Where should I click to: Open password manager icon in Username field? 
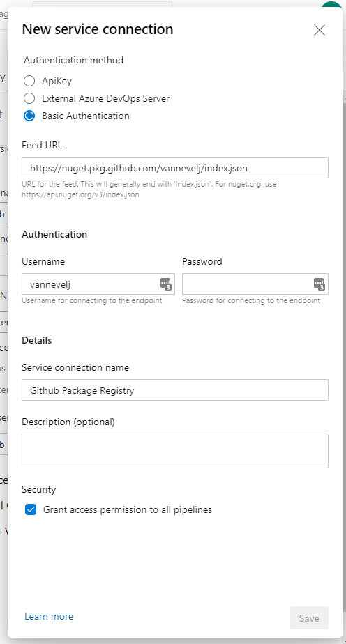tap(165, 284)
